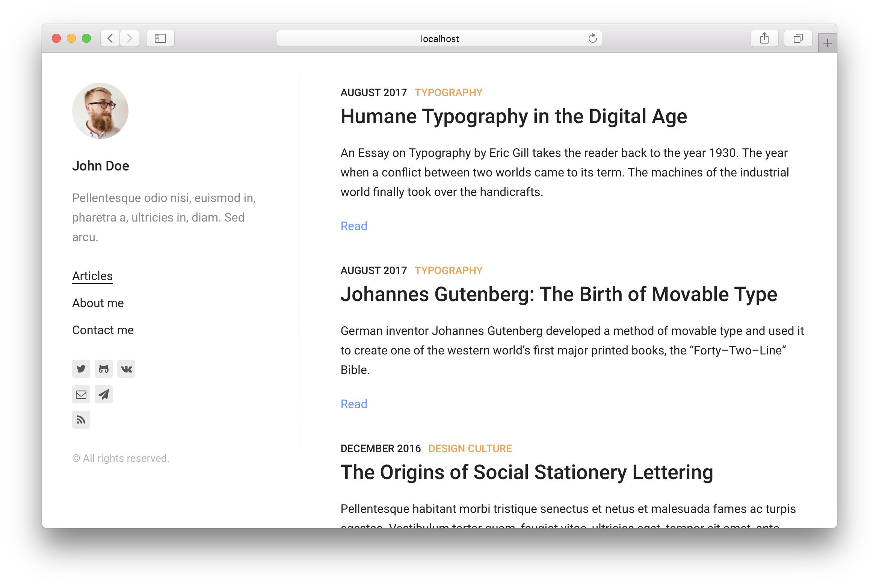Click Read under Johannes Gutenberg article

(x=354, y=404)
